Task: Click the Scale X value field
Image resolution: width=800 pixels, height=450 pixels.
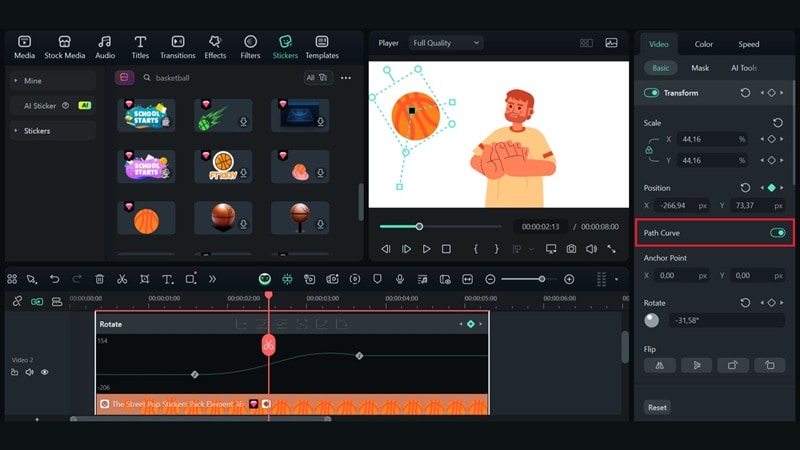Action: (712, 139)
